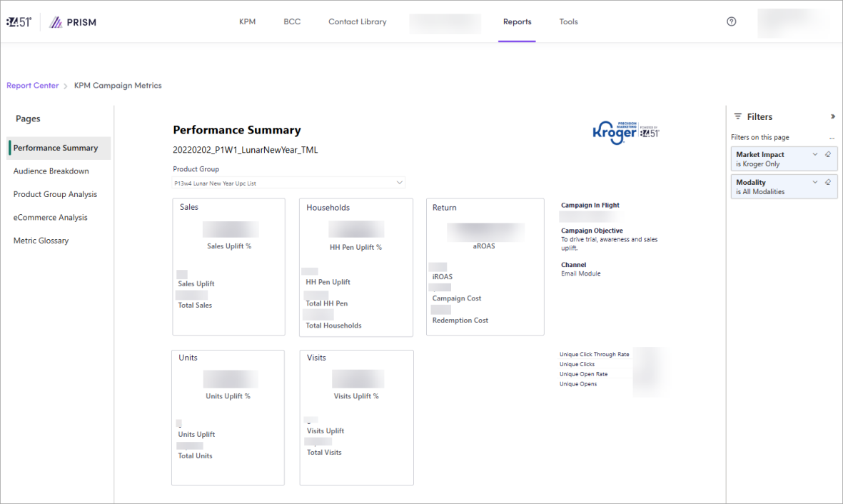843x504 pixels.
Task: Clear the Modality filter with eraser icon
Action: coord(828,182)
